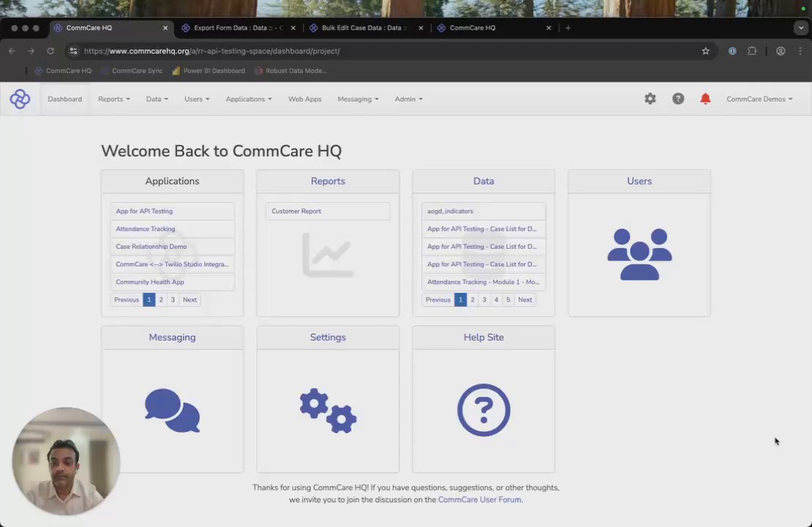Open Web Apps nav item
Viewport: 812px width, 527px height.
304,99
